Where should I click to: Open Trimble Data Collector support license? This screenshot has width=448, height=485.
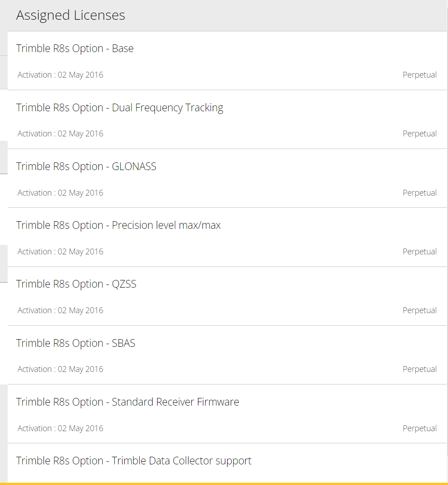(x=227, y=463)
